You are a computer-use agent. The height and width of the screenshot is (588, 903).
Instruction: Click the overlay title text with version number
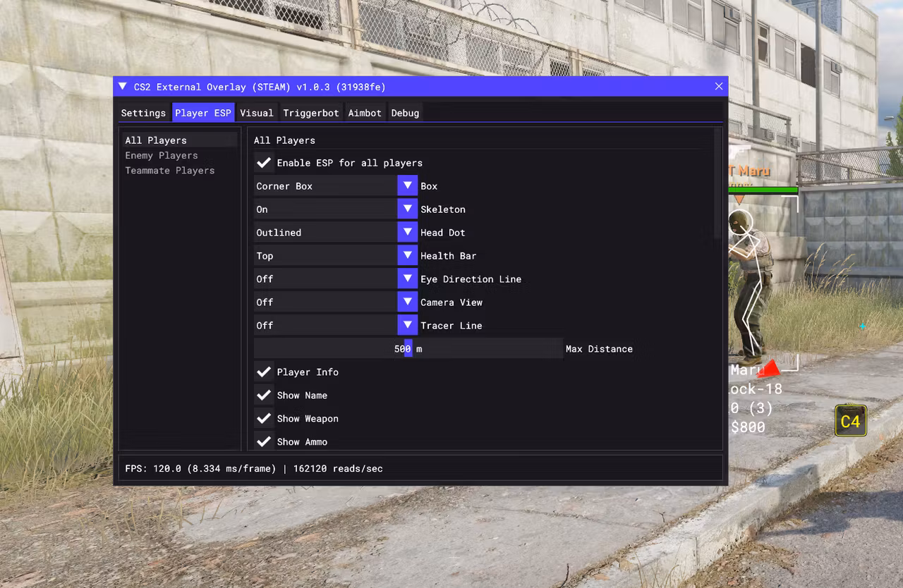click(x=260, y=87)
